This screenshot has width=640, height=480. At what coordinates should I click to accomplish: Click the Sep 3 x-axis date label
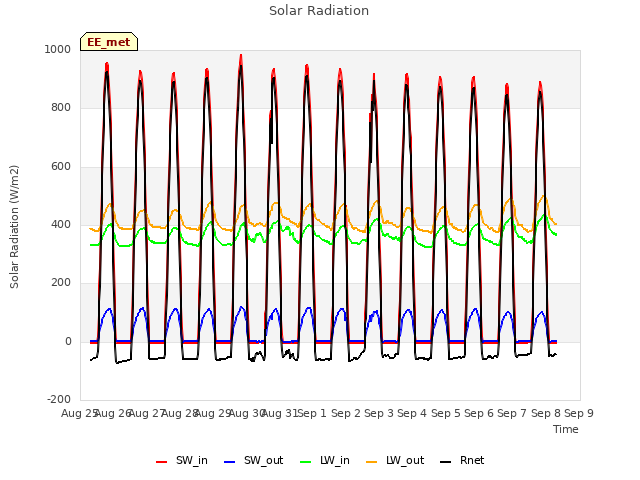click(379, 413)
